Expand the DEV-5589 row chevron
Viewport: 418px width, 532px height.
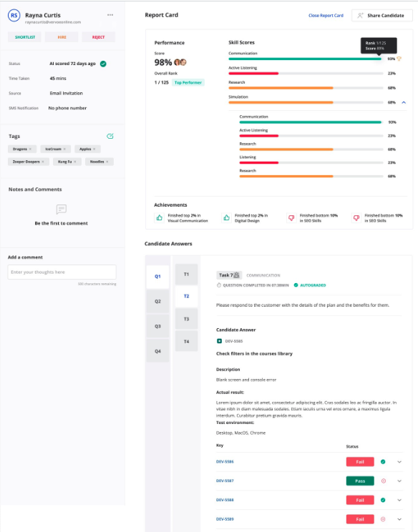(x=399, y=519)
